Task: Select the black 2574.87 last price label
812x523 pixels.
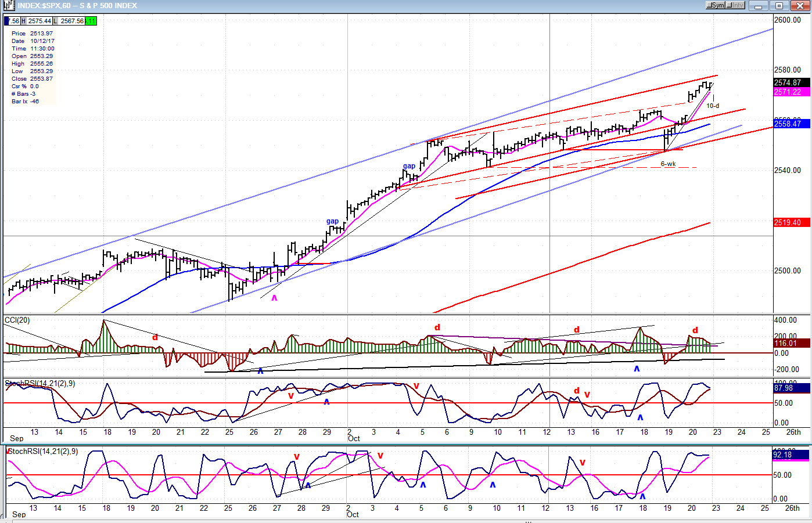Action: click(791, 83)
